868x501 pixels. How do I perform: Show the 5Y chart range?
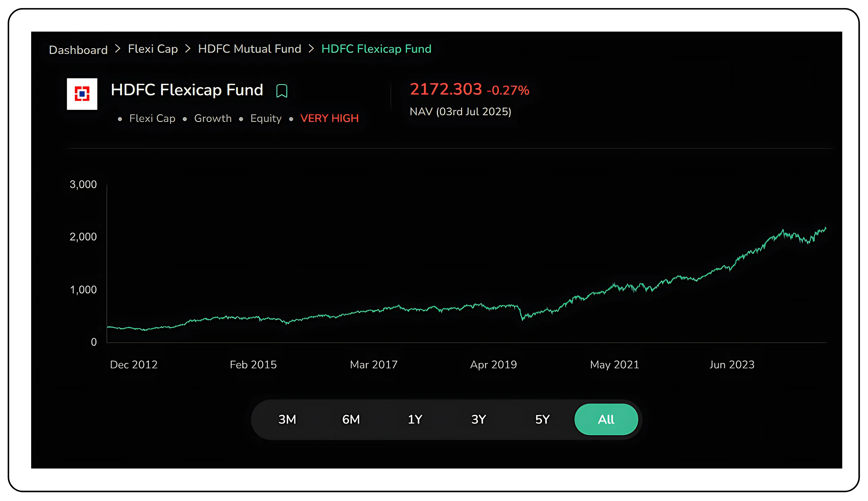click(x=542, y=420)
